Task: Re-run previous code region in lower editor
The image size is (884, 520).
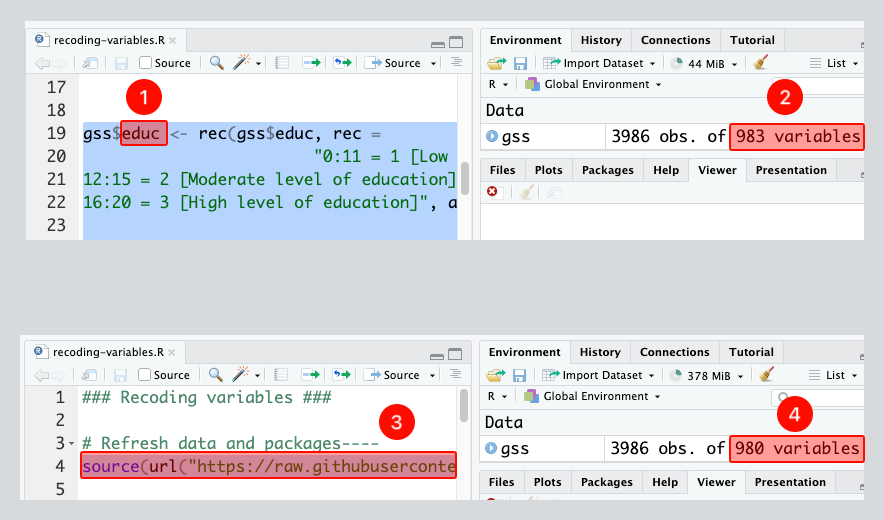Action: [x=342, y=374]
